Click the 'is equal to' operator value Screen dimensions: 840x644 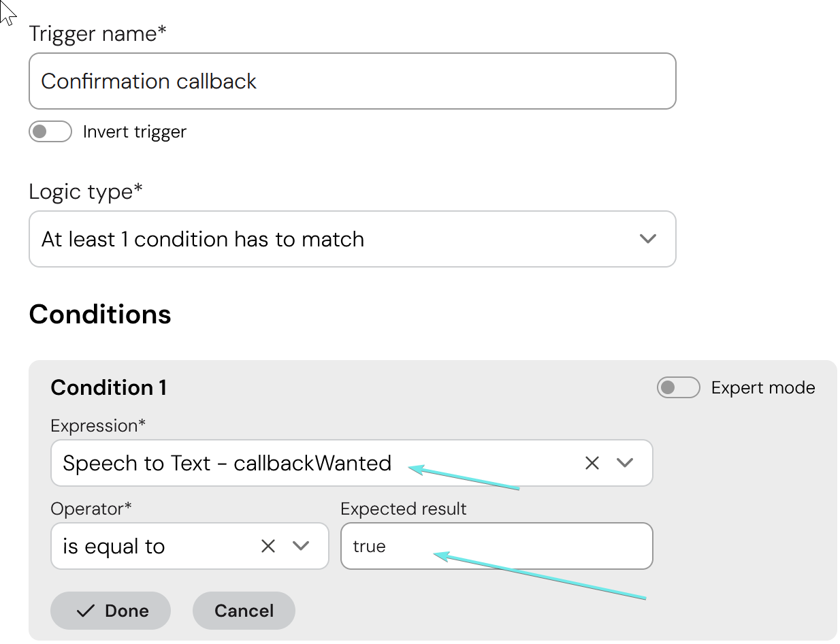114,547
